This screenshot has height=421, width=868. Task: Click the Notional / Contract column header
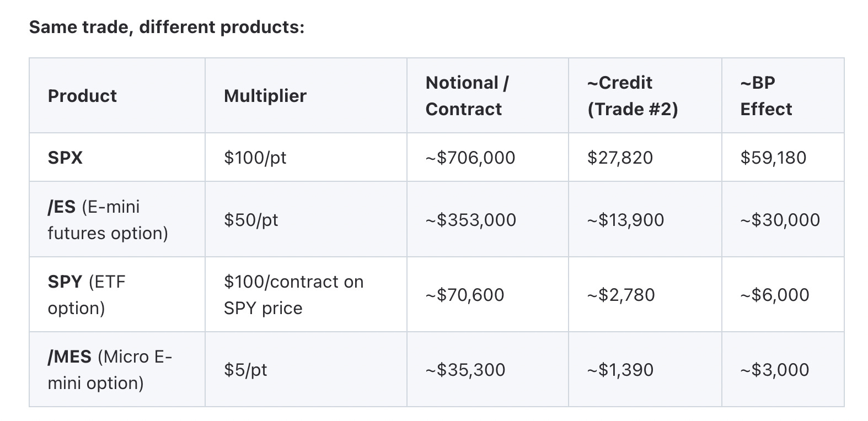point(467,96)
